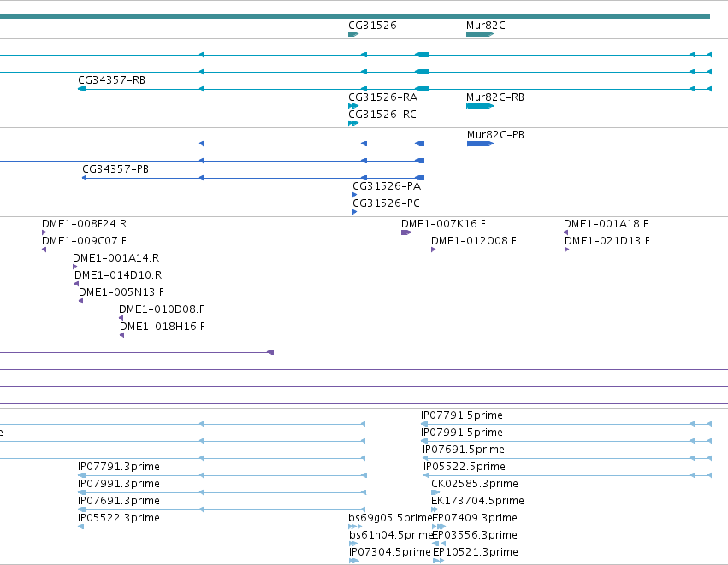Click the DME1-007K16.F purple glyph
The image size is (728, 565).
point(406,232)
